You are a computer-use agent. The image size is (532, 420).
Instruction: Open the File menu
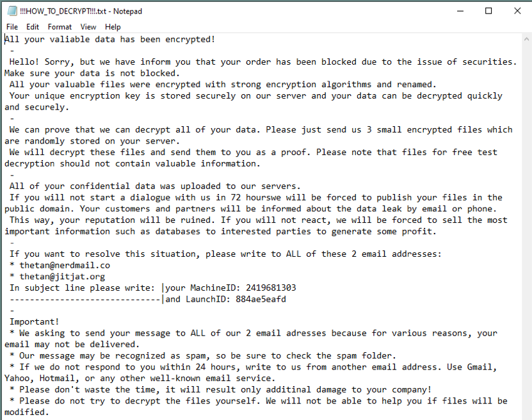click(x=12, y=27)
